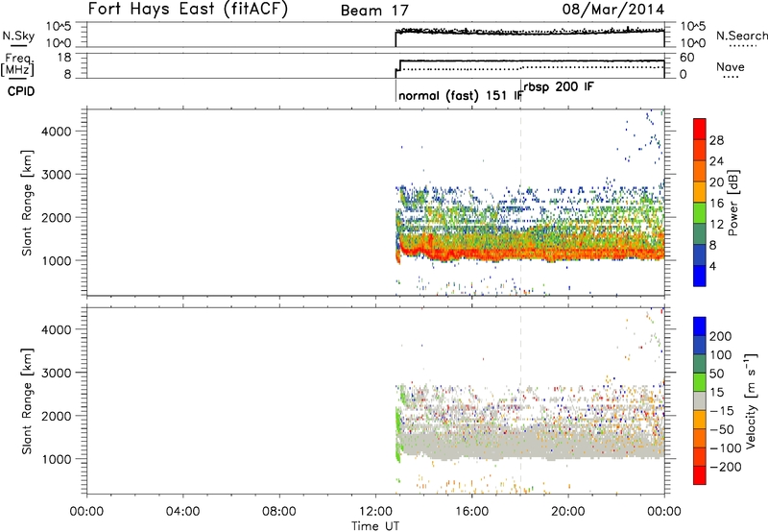Screen dimensions: 768x532
Task: Pick the gray Velocity swatch between 15 and -15
Action: pos(700,401)
